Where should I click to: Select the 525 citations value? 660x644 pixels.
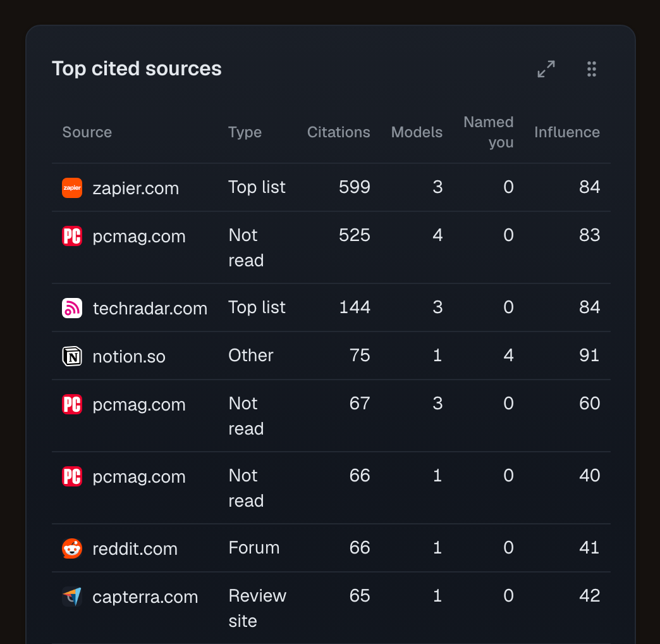pyautogui.click(x=355, y=235)
